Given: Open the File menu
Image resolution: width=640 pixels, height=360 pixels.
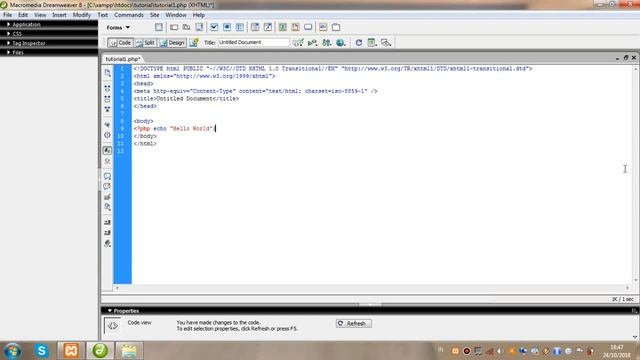Looking at the screenshot, I should coord(8,15).
